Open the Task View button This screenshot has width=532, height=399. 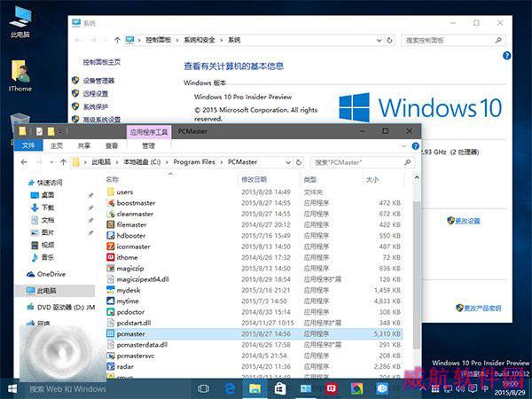coord(203,389)
